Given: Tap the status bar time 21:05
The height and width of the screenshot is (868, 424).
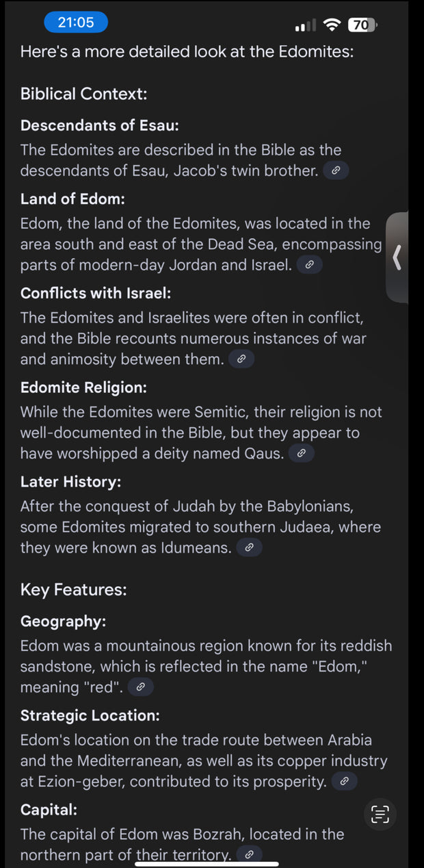Looking at the screenshot, I should coord(76,23).
